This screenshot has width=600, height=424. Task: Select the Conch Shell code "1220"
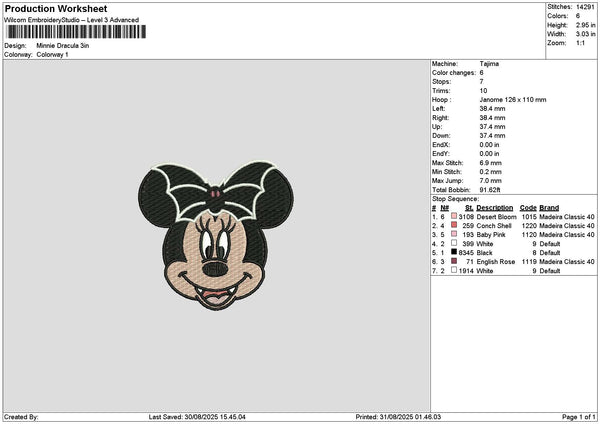coord(529,226)
